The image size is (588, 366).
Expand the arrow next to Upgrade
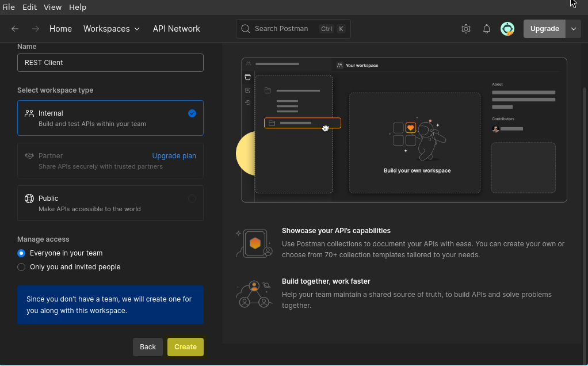click(574, 29)
